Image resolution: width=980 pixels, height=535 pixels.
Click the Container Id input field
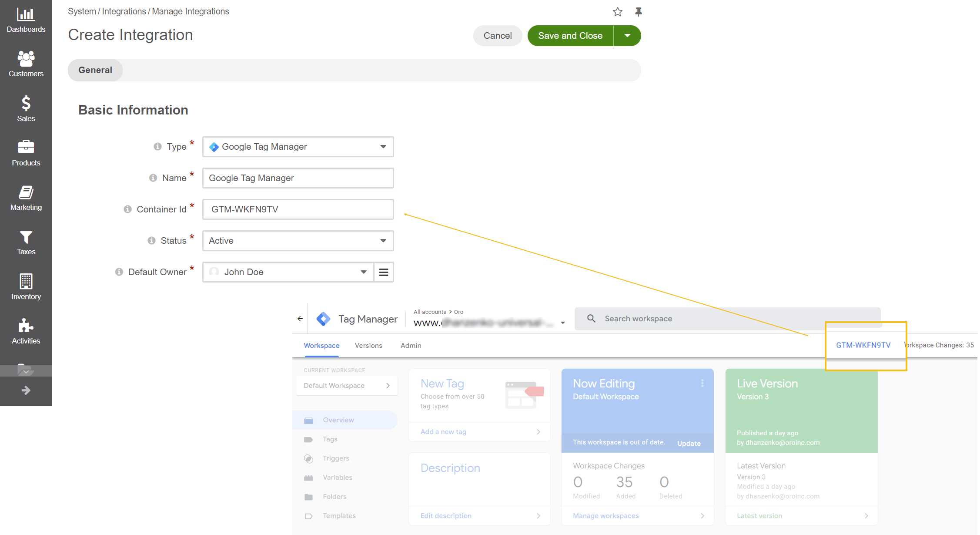298,209
